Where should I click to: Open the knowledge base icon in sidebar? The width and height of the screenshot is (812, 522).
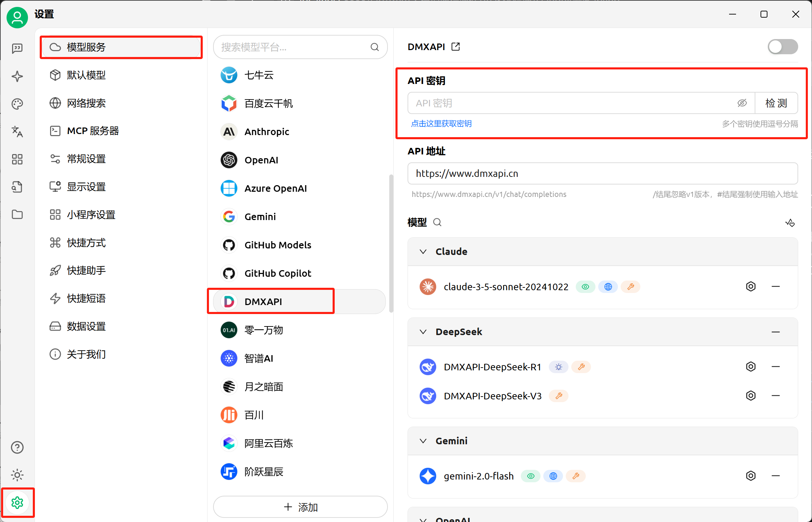(x=17, y=187)
